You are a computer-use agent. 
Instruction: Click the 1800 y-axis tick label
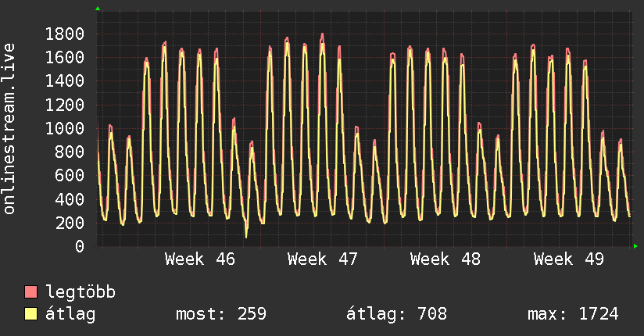pyautogui.click(x=65, y=34)
